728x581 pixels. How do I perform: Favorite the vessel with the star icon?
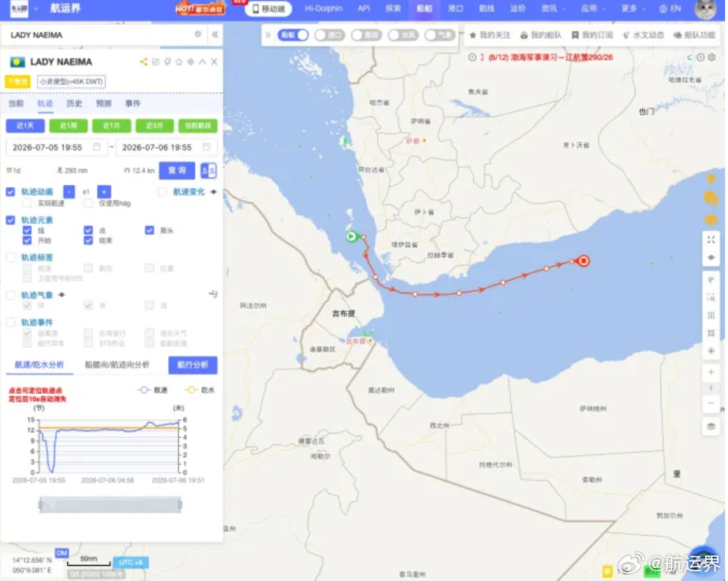179,62
